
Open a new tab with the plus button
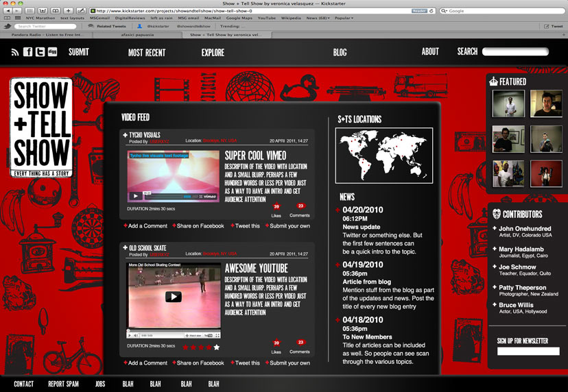(564, 35)
